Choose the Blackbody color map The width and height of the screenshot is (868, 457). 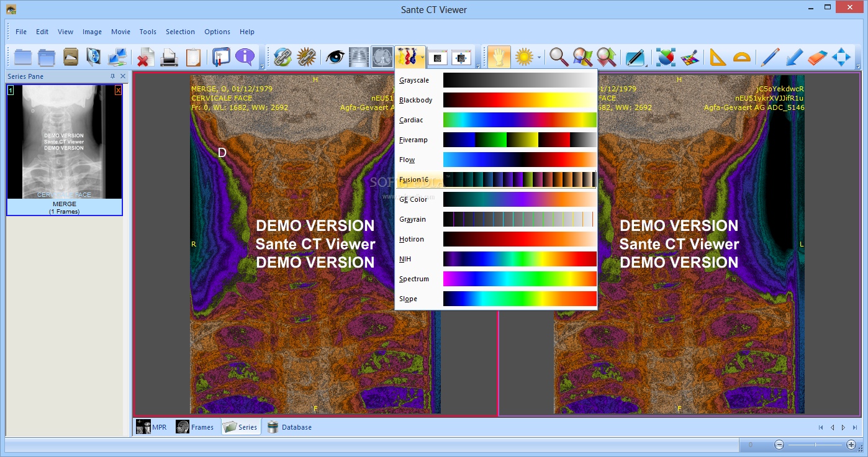click(x=496, y=100)
